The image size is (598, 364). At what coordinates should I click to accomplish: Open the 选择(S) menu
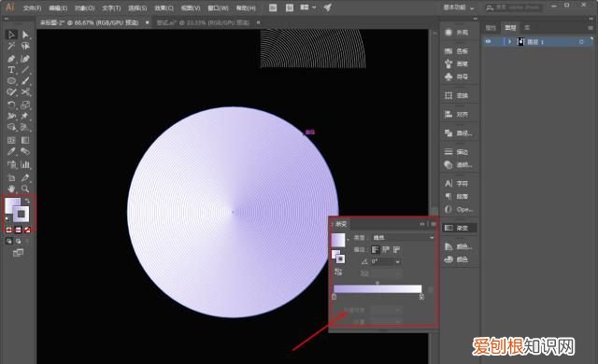[x=137, y=8]
